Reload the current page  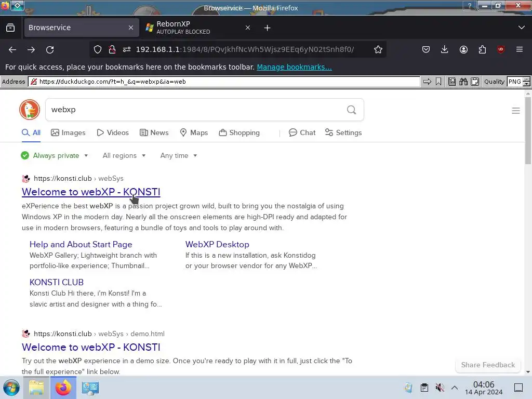click(50, 49)
